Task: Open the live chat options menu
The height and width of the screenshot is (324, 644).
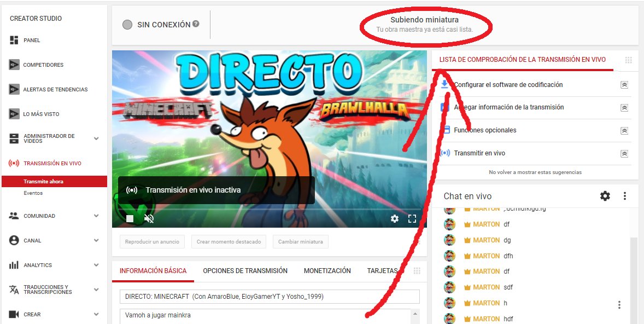Action: 625,196
